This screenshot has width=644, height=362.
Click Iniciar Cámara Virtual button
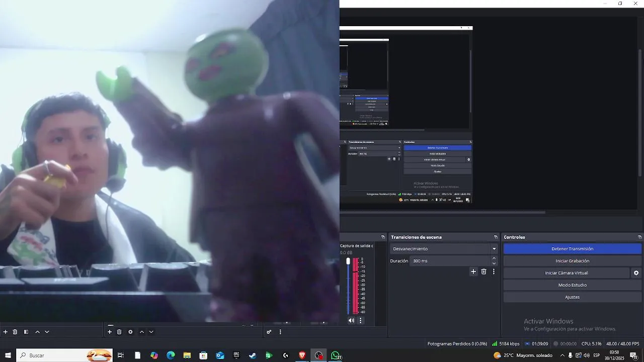[567, 273]
